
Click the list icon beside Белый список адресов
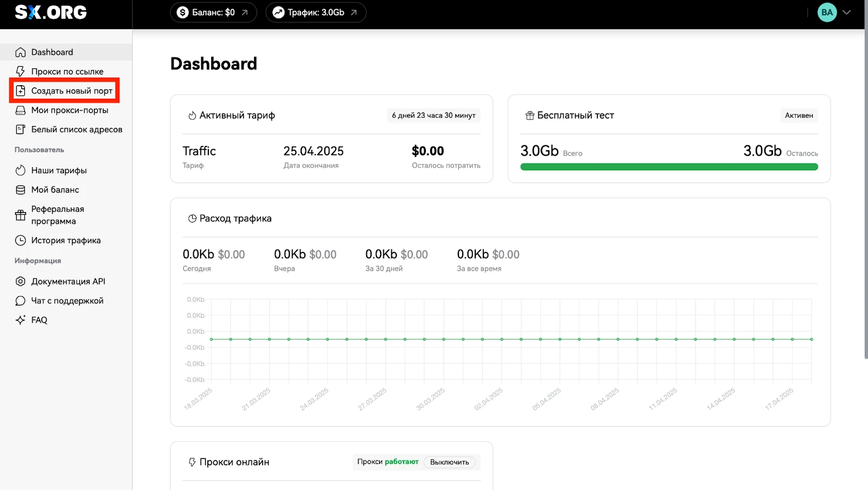pyautogui.click(x=21, y=130)
